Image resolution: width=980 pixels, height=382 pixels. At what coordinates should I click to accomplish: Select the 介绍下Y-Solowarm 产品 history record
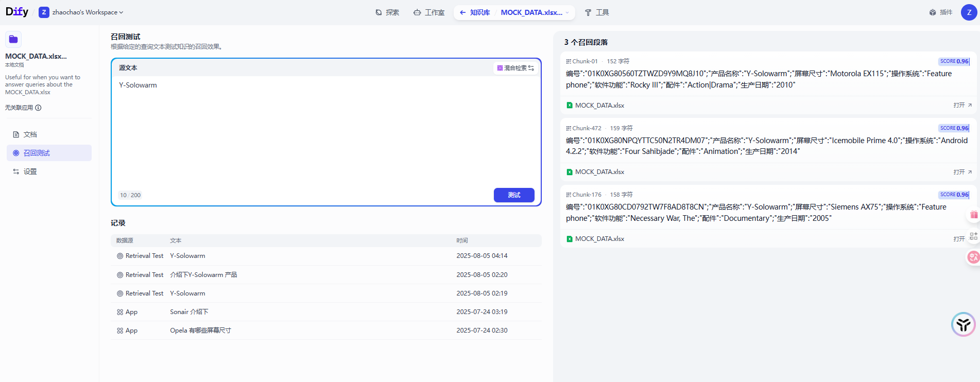(203, 275)
